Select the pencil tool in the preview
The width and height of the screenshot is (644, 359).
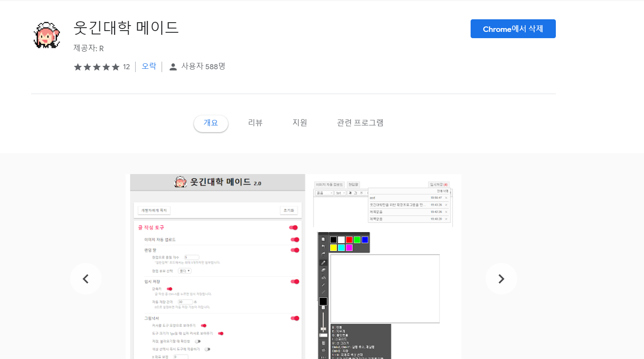(x=323, y=263)
